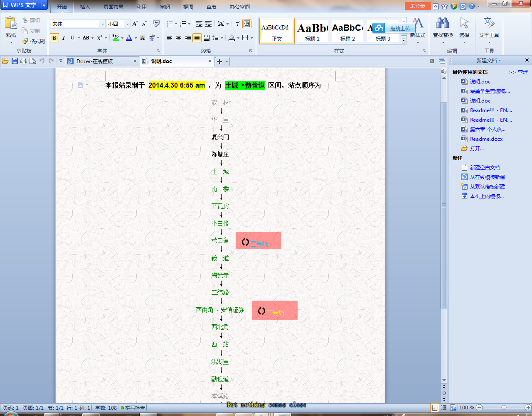Select the 标题 1 heading style thumbnail
Image resolution: width=532 pixels, height=416 pixels.
coord(313,31)
